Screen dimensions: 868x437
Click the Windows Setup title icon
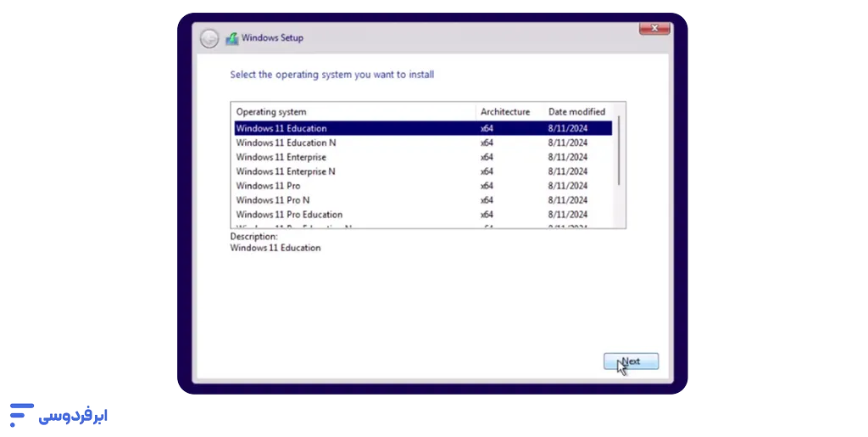pos(231,38)
